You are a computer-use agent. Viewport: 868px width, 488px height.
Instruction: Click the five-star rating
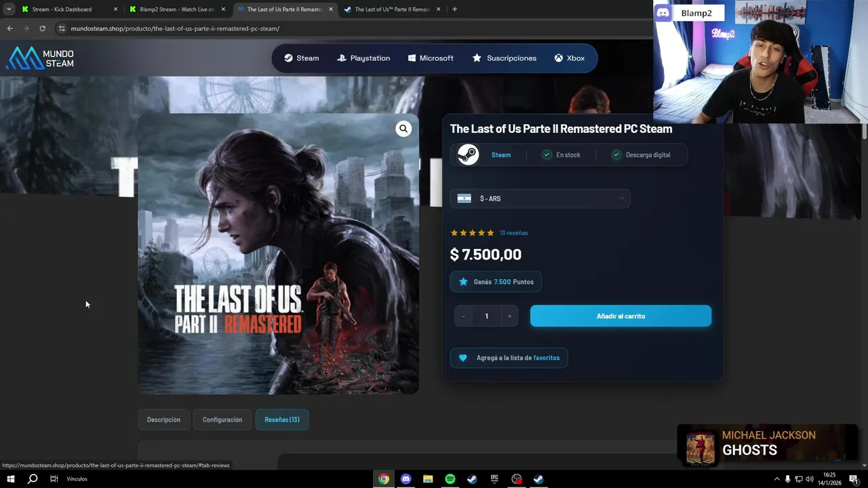[x=473, y=232]
